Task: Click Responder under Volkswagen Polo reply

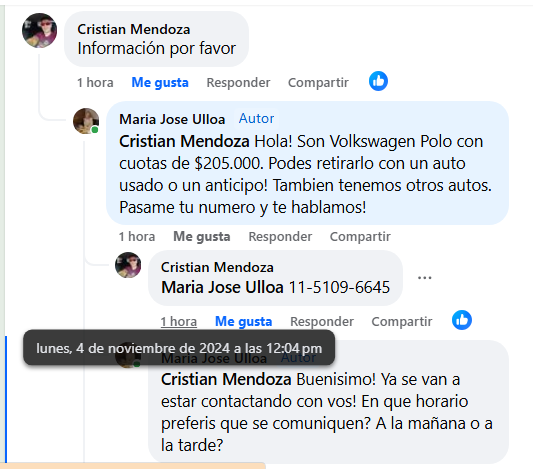Action: (x=280, y=237)
